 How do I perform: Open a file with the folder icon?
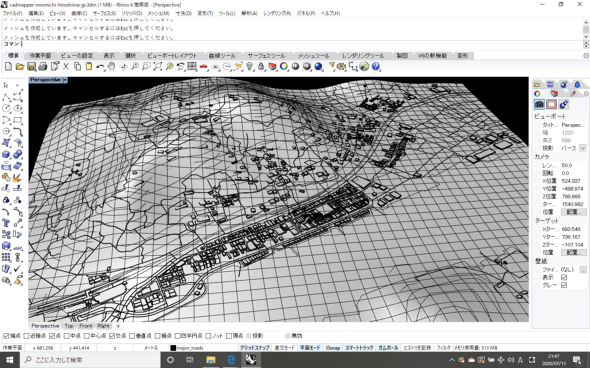20,67
